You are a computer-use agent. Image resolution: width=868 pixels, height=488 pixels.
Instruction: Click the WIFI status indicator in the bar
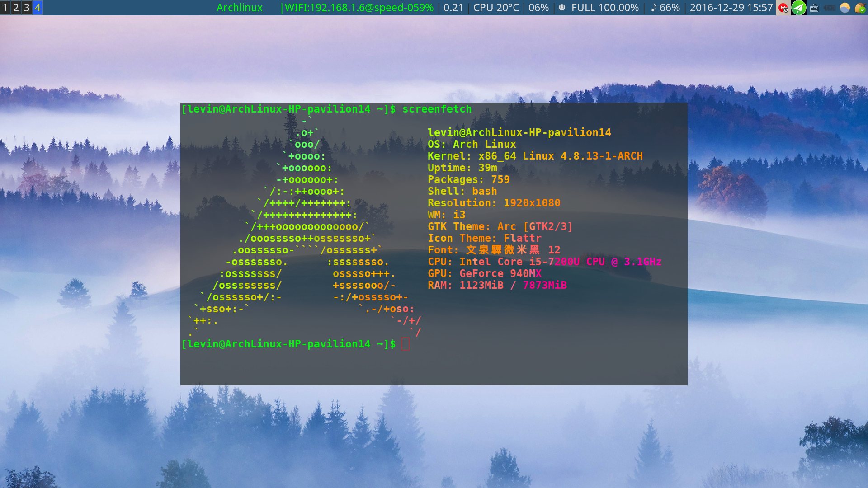click(x=357, y=7)
